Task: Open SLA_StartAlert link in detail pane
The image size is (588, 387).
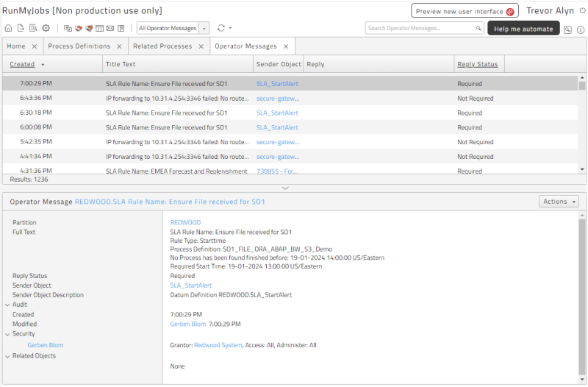Action: coord(191,285)
